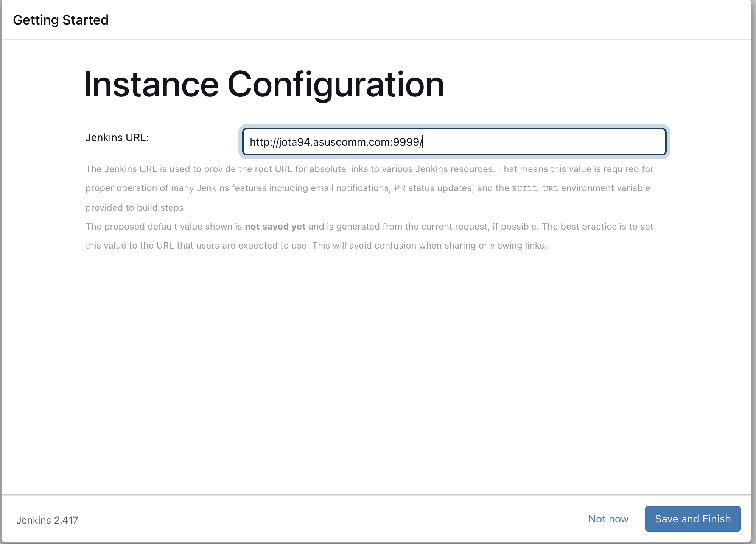Place cursor at http:// in URL field
Screen dimensions: 756x544
(264, 142)
